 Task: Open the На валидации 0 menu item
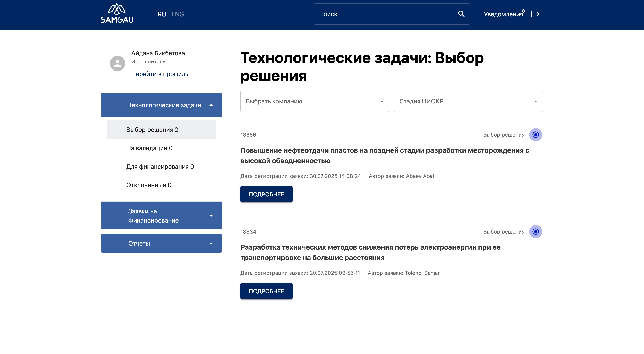[149, 148]
